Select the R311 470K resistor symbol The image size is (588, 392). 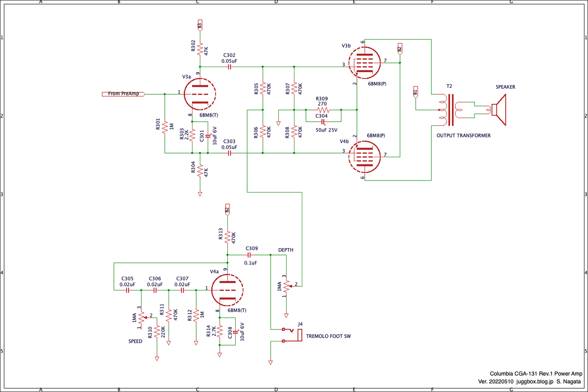pos(169,316)
